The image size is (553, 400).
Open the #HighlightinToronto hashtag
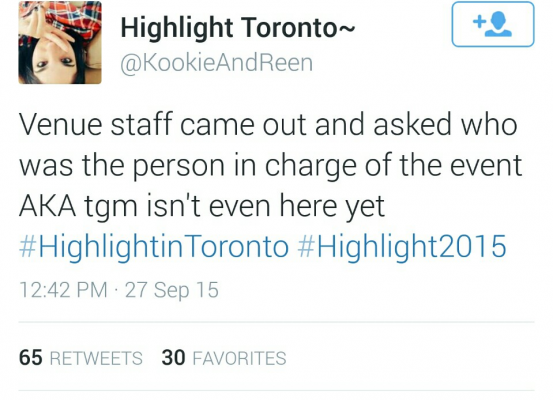pyautogui.click(x=154, y=247)
